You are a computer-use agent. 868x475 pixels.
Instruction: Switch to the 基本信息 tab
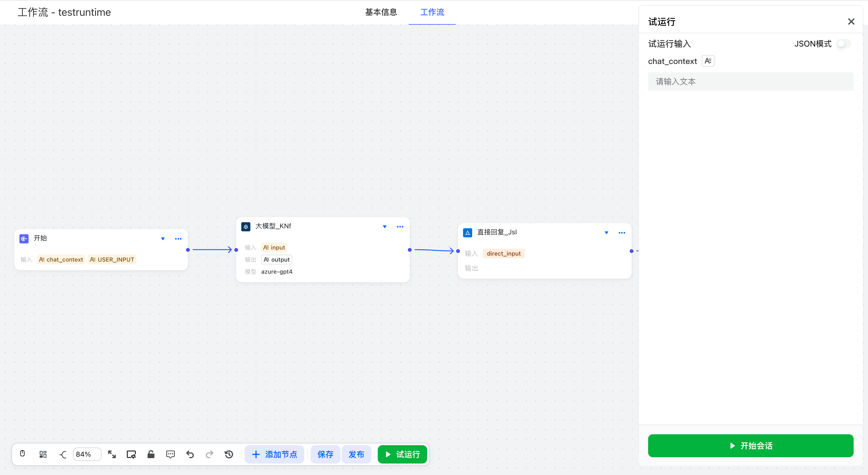[381, 12]
